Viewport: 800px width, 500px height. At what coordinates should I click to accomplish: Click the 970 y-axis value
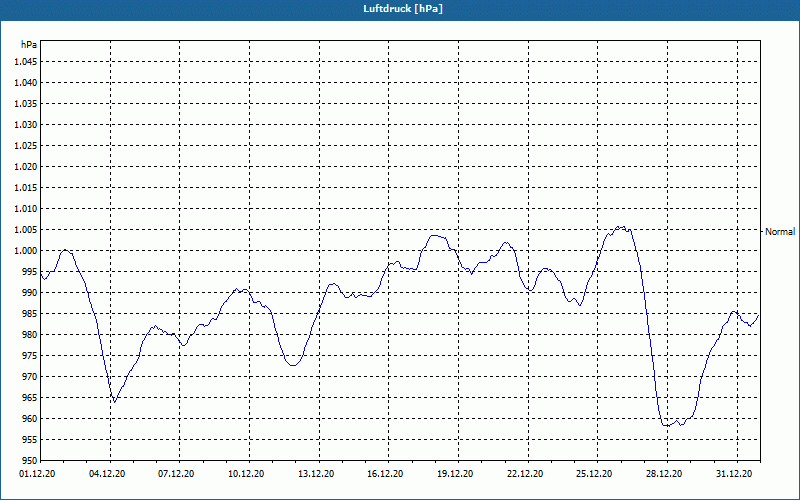tap(30, 377)
